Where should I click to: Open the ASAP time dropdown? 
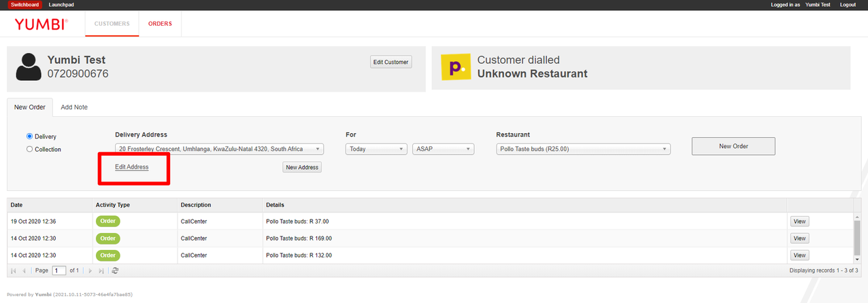[x=443, y=149]
